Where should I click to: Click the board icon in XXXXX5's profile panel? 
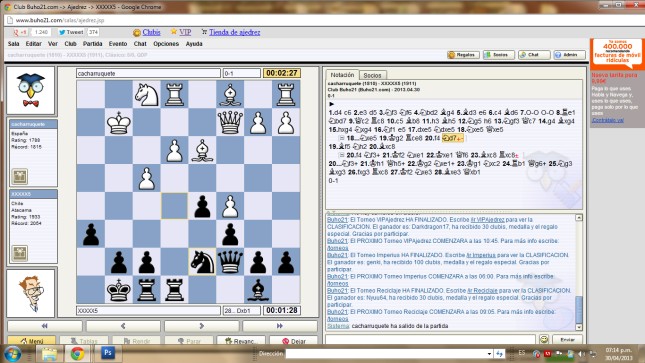19,253
